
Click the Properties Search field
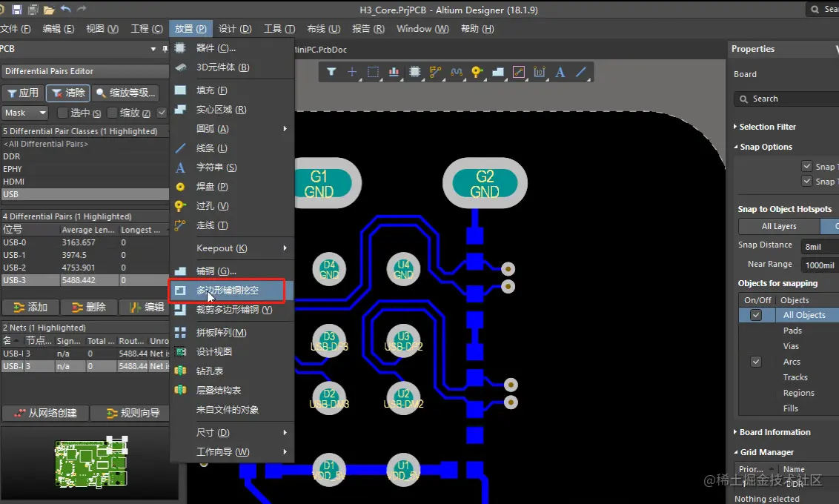tap(786, 99)
